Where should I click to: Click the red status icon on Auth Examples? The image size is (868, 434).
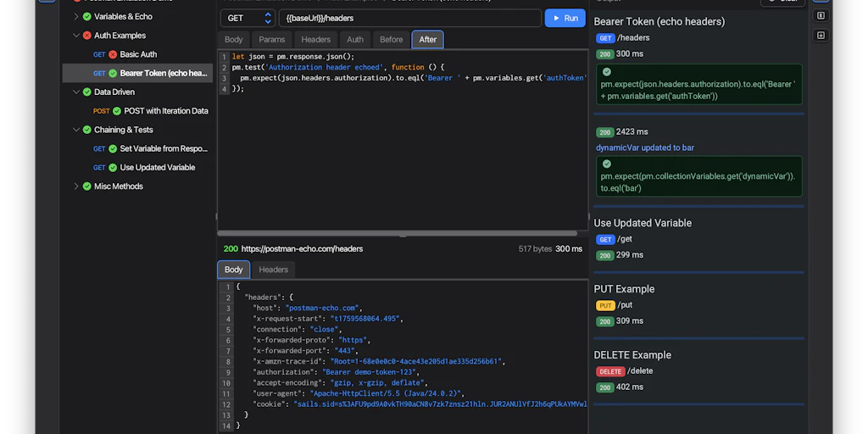(x=86, y=36)
